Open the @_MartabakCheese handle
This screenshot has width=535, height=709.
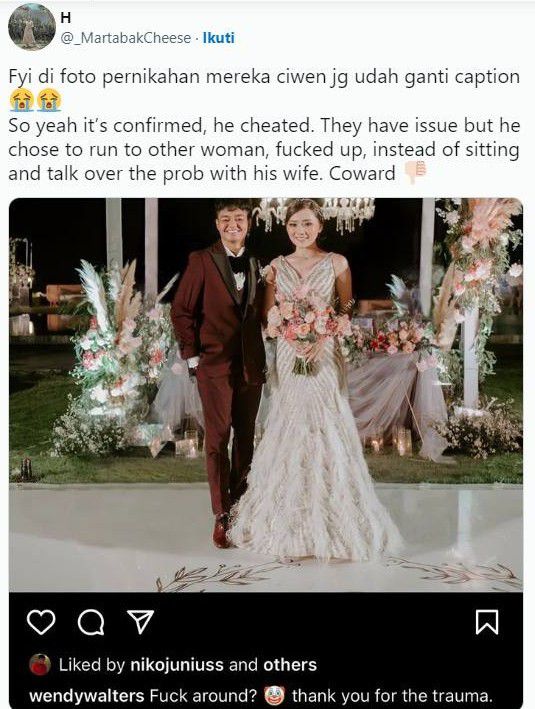click(x=126, y=38)
